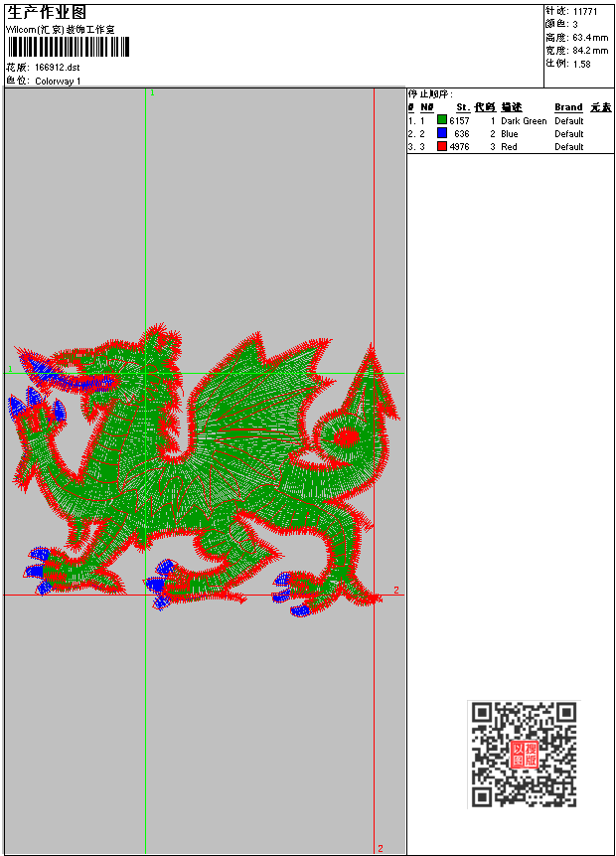Image resolution: width=616 pixels, height=856 pixels.
Task: Click the dragon's red eye on the design
Action: [347, 436]
